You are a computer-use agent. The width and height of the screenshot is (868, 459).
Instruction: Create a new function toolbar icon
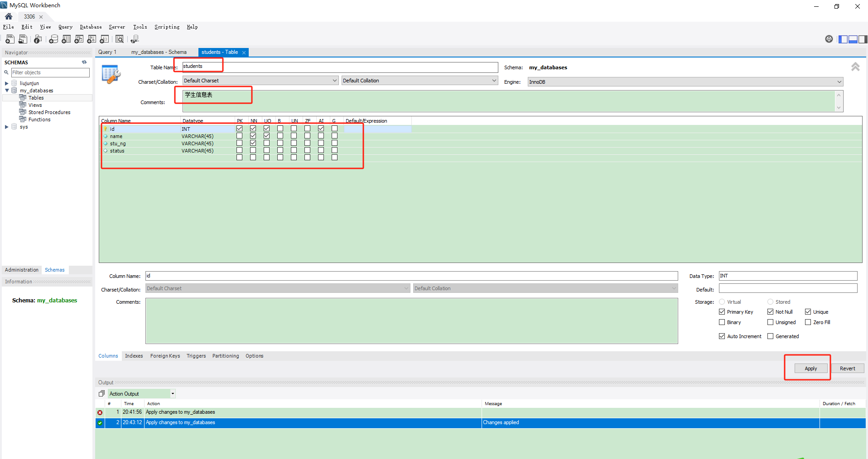[x=104, y=39]
